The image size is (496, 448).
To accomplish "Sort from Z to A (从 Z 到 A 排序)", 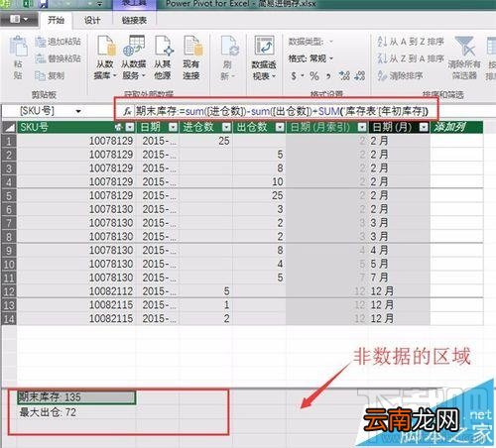I will 411,58.
